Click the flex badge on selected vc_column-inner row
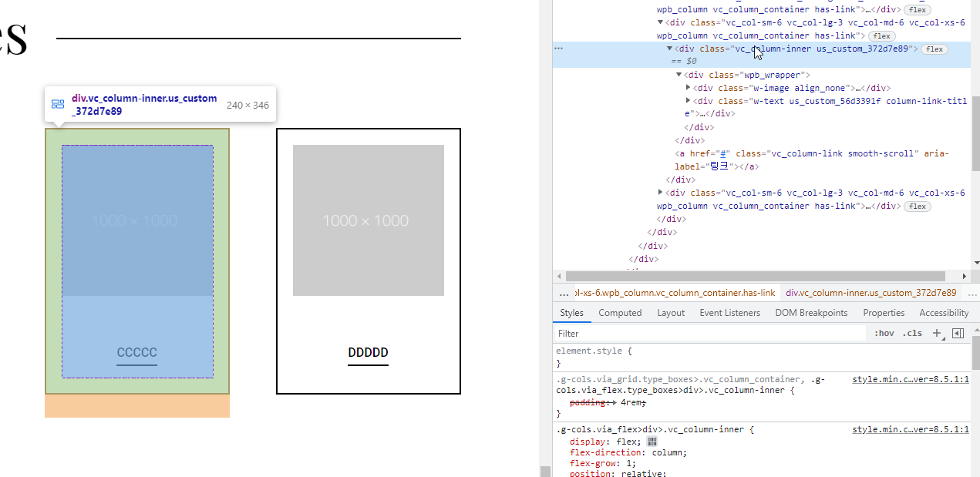Image resolution: width=980 pixels, height=477 pixels. 935,49
